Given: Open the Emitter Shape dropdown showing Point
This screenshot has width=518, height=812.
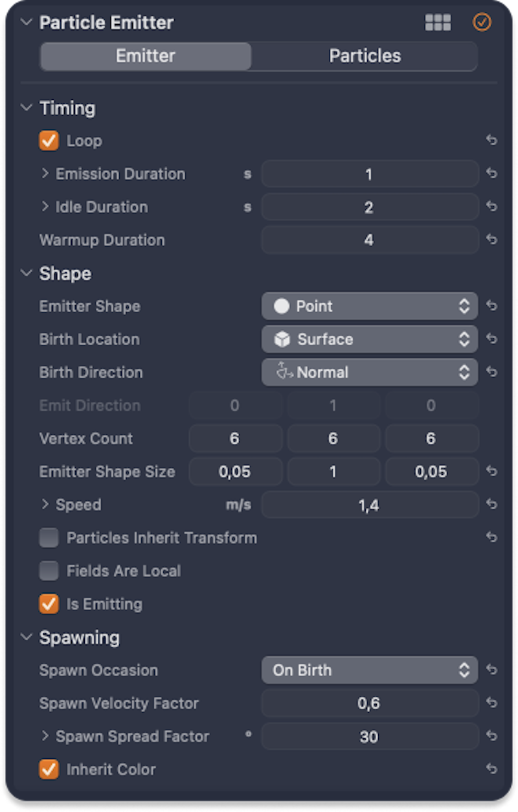Looking at the screenshot, I should click(369, 306).
